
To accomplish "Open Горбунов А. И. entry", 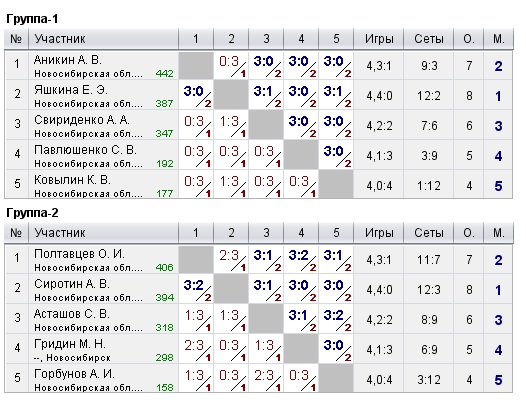I will tap(74, 374).
